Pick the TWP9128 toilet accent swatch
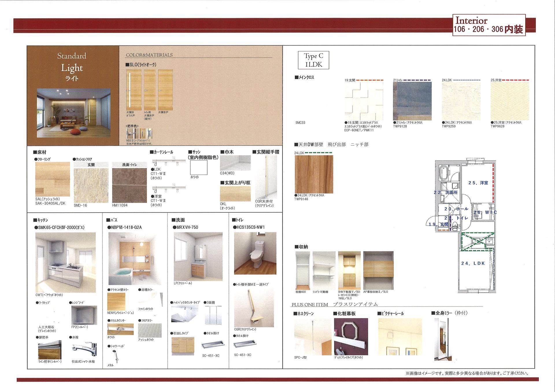Screen dimensions: 555x392 [x=412, y=101]
